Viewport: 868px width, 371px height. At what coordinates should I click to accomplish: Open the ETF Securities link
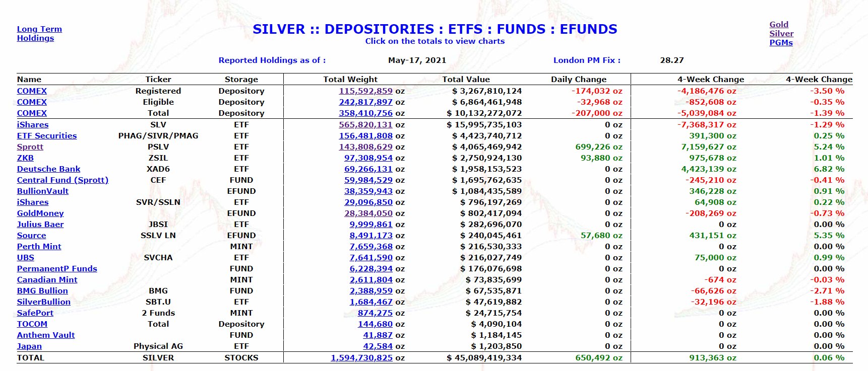(x=47, y=136)
